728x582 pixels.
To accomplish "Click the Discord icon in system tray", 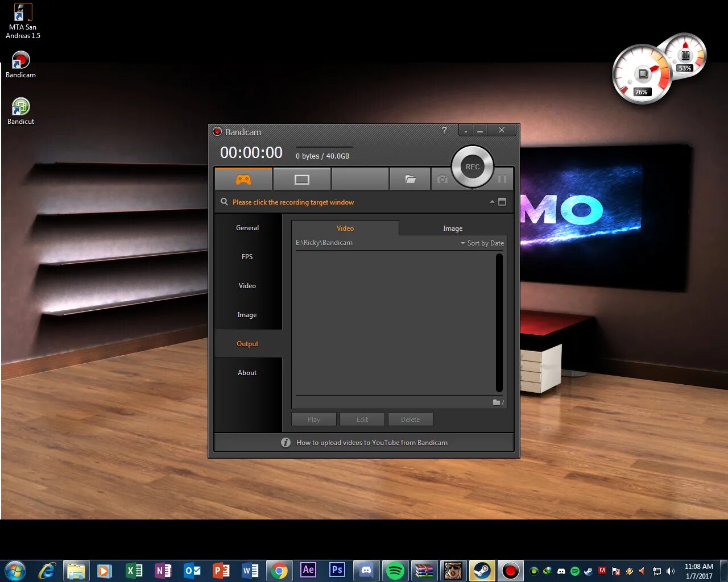I will click(561, 571).
